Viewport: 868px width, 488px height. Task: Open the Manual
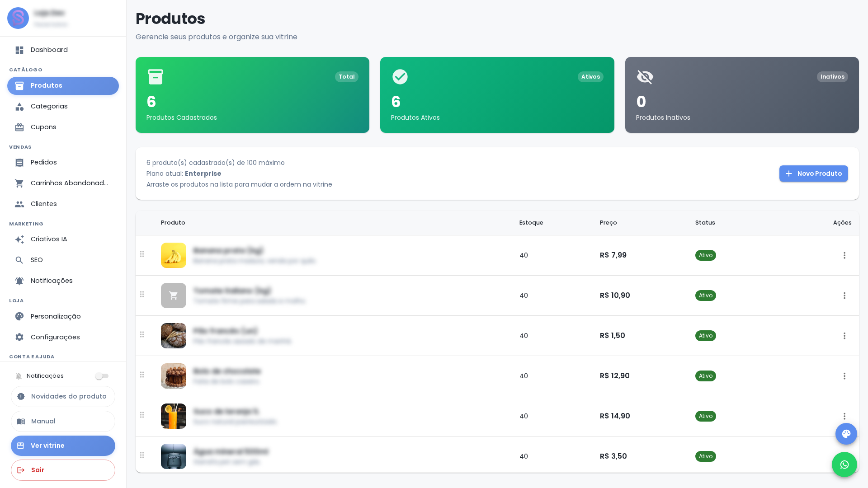[x=63, y=422]
